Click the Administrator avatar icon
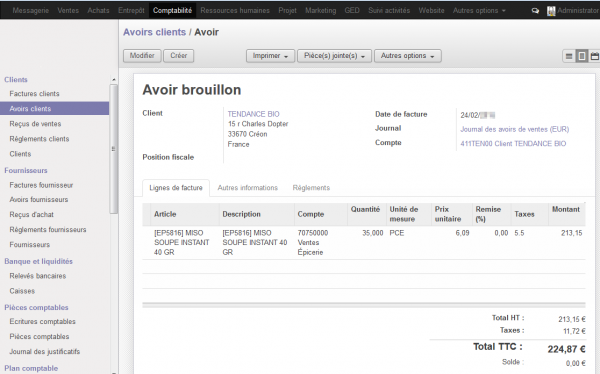 pyautogui.click(x=551, y=11)
